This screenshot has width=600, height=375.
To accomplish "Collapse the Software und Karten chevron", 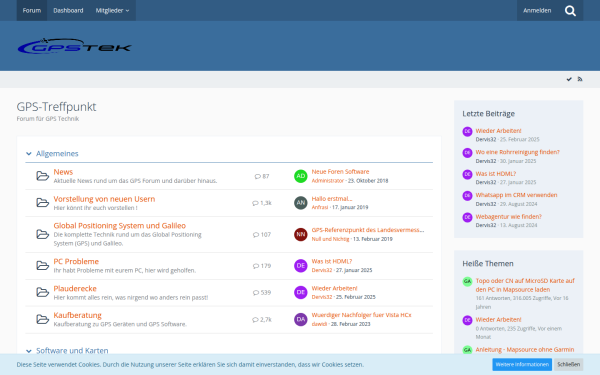I will 29,351.
